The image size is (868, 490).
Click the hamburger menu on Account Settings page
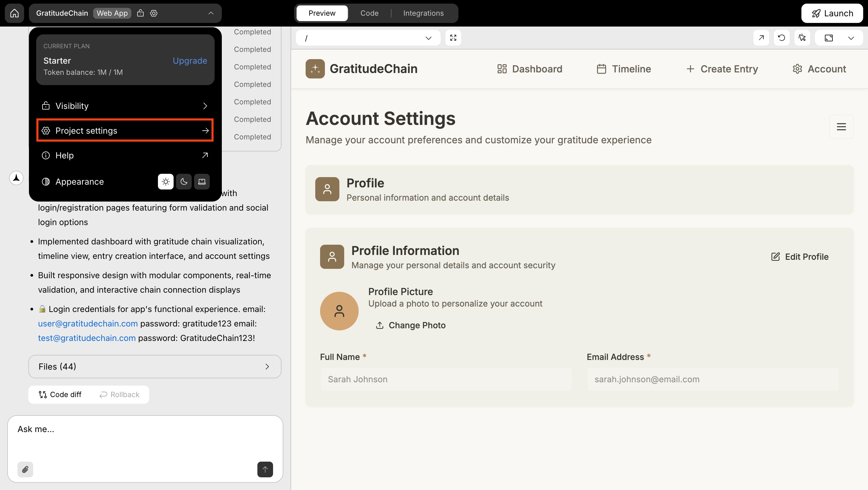point(841,127)
